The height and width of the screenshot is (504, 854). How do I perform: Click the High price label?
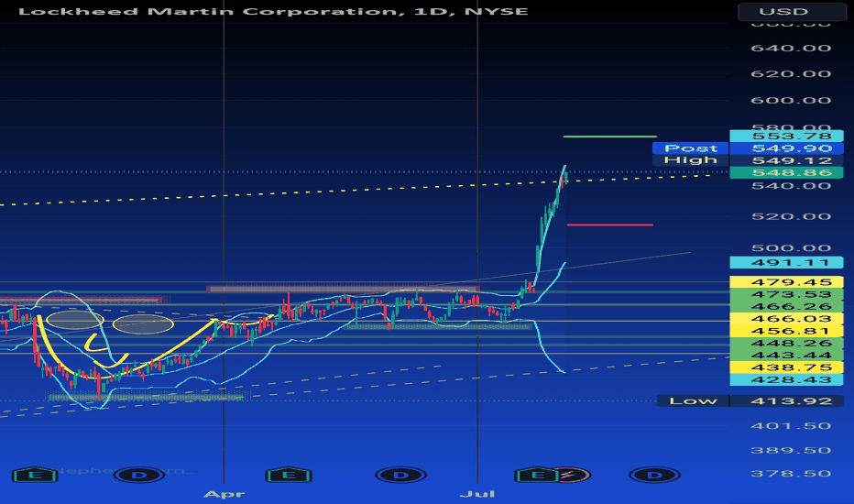(x=690, y=160)
